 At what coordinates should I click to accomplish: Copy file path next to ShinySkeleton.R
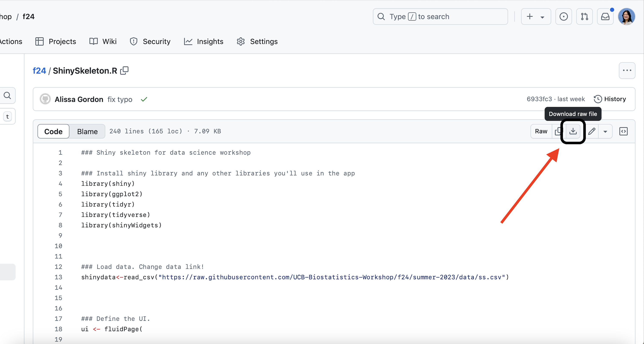124,71
